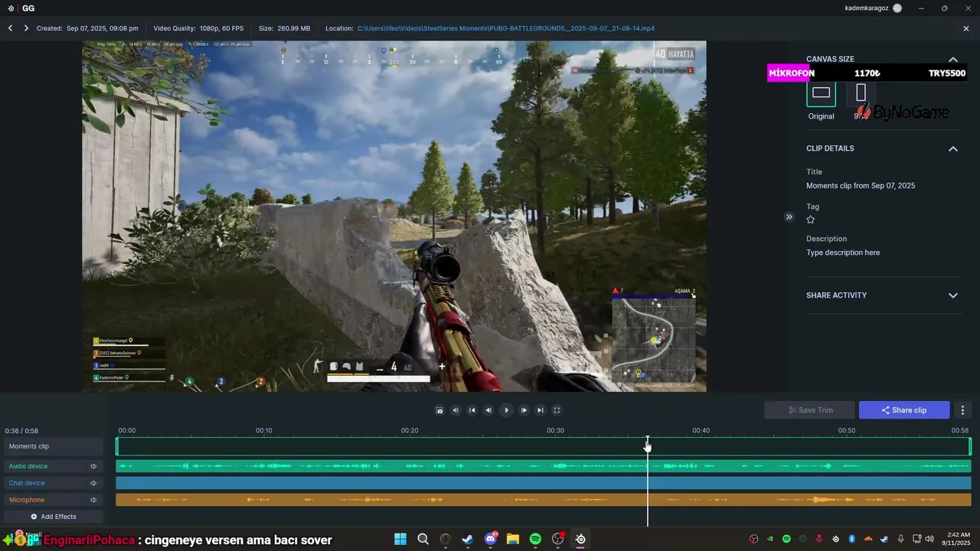Open SteelSeries GG taskbar icon
980x551 pixels.
[x=580, y=540]
